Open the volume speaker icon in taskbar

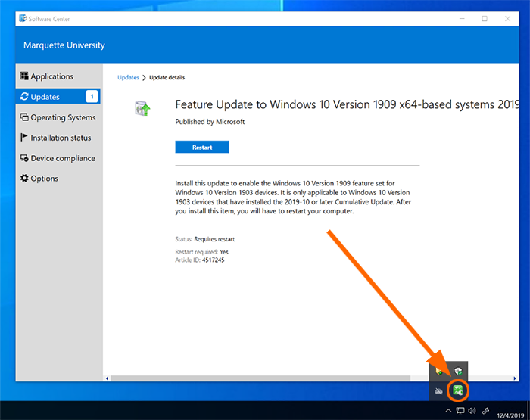[x=472, y=411]
